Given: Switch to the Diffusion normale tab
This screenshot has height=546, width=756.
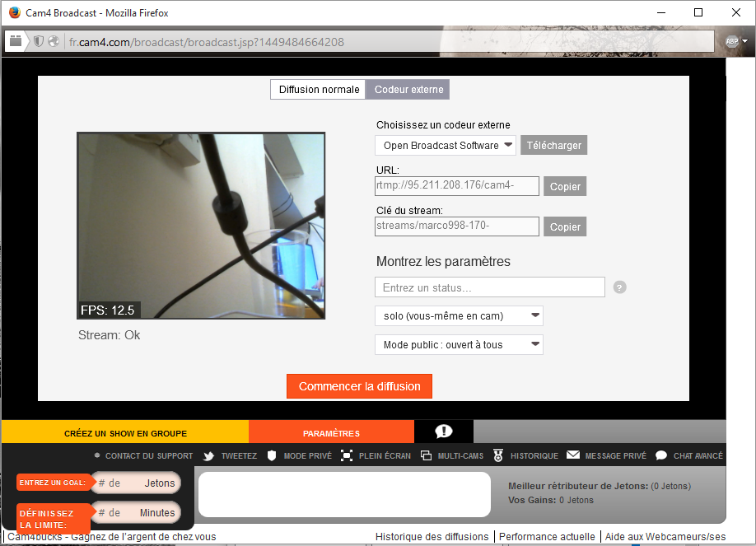Looking at the screenshot, I should point(319,90).
